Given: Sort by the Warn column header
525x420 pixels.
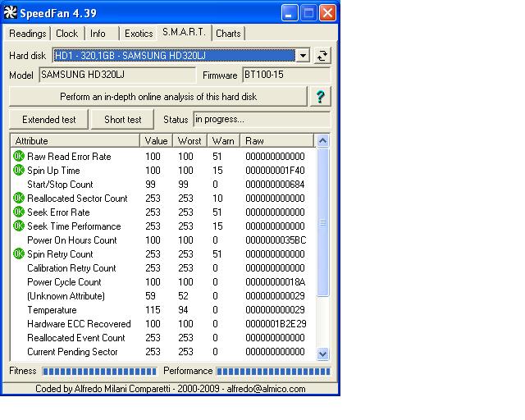Looking at the screenshot, I should (x=223, y=140).
